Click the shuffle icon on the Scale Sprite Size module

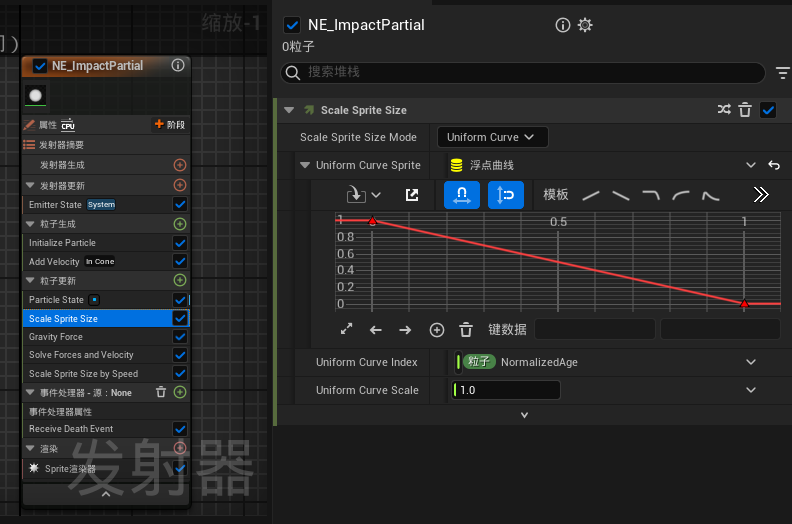point(724,110)
